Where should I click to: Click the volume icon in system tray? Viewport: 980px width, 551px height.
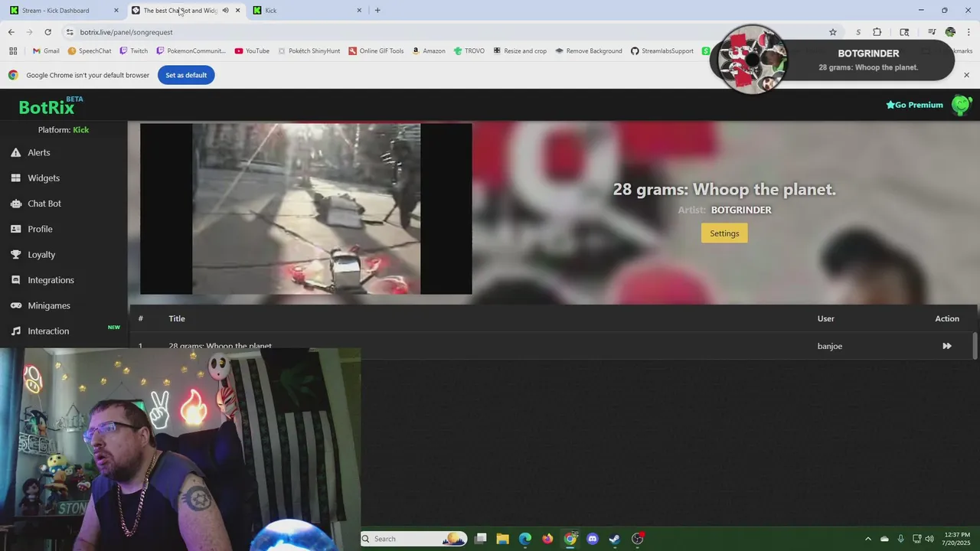(x=929, y=539)
